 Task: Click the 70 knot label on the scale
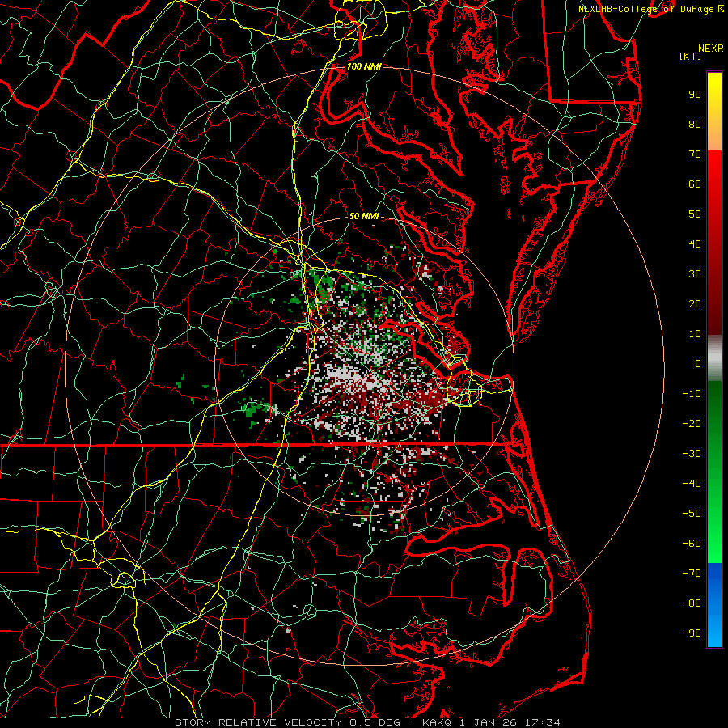pyautogui.click(x=695, y=154)
